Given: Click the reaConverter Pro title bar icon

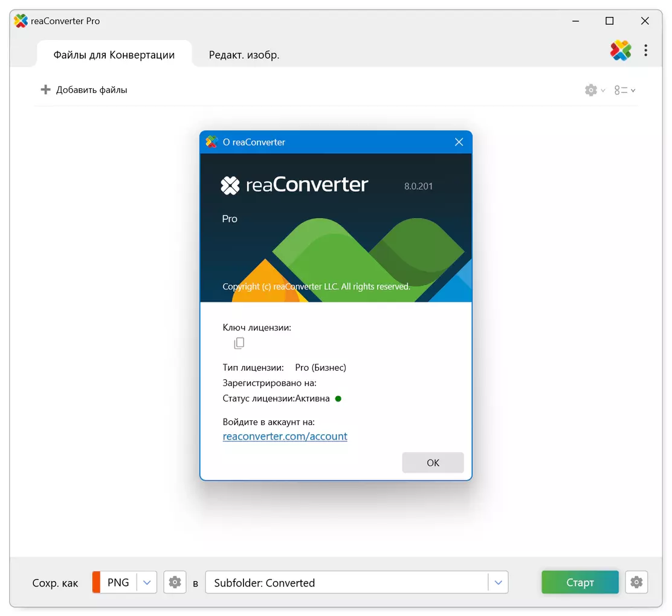Looking at the screenshot, I should (21, 21).
